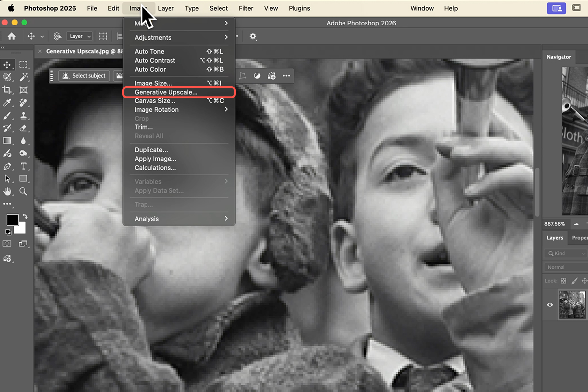Click the black foreground color swatch
Viewport: 588px width, 392px height.
[12, 220]
